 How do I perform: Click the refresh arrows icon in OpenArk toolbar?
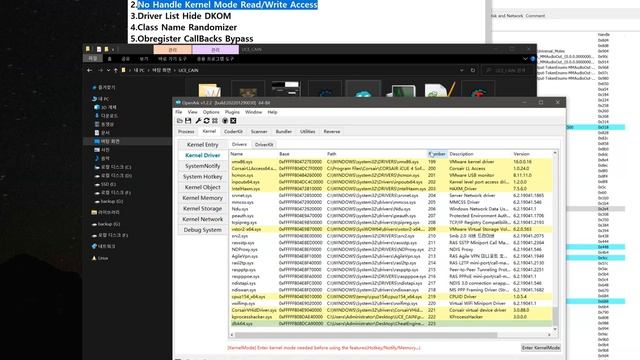207,121
